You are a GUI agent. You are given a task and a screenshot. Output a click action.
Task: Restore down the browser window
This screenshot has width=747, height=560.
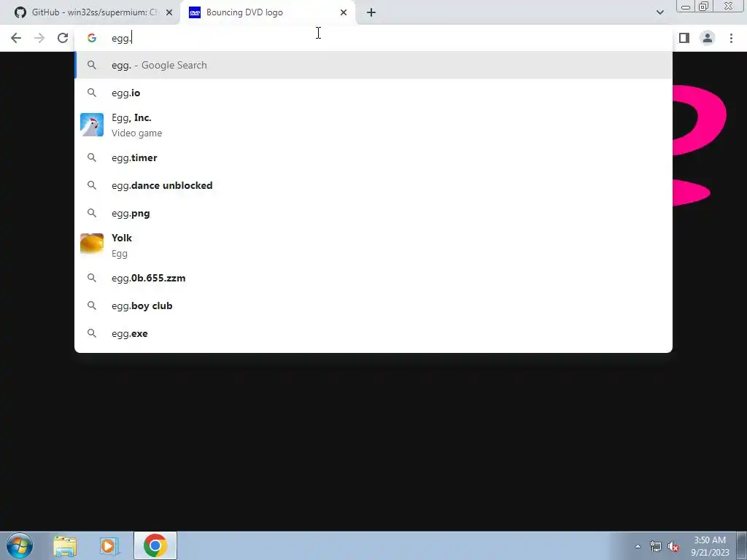coord(703,7)
